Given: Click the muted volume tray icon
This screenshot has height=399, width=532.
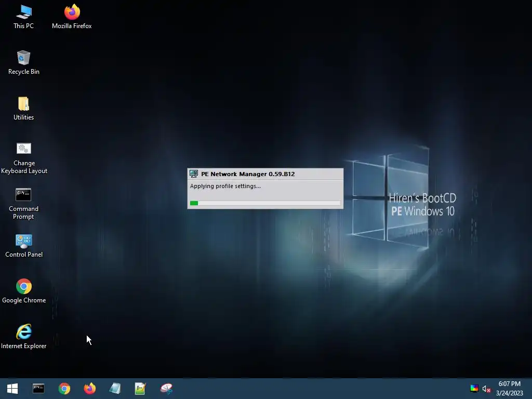Looking at the screenshot, I should 486,389.
